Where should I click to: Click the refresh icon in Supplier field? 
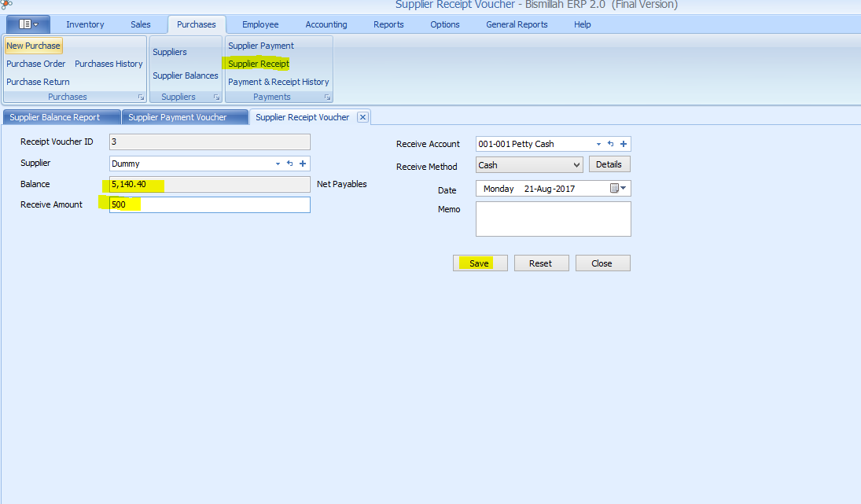pos(289,164)
